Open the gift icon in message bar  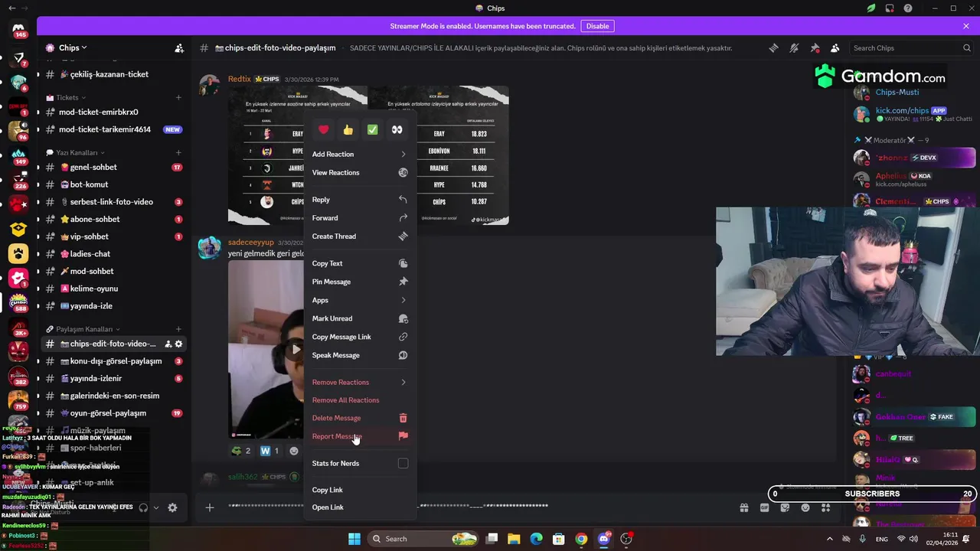tap(743, 507)
